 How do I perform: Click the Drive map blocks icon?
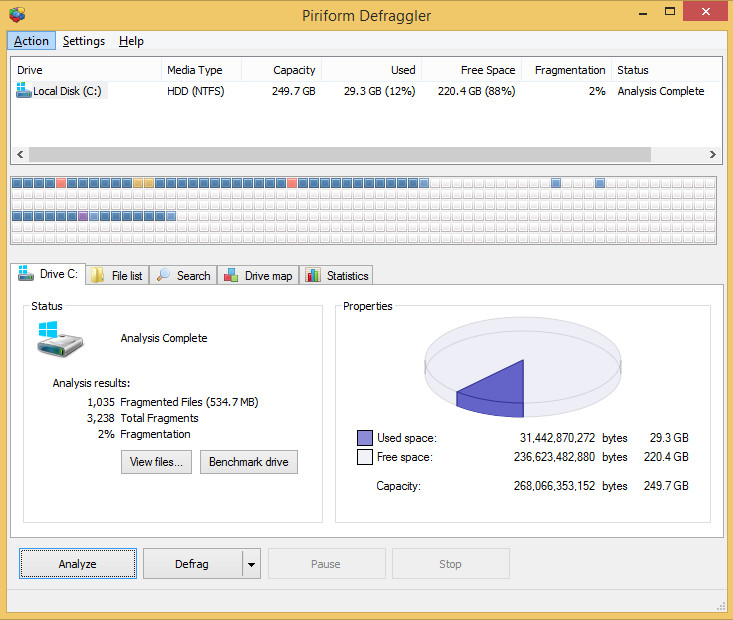point(231,275)
